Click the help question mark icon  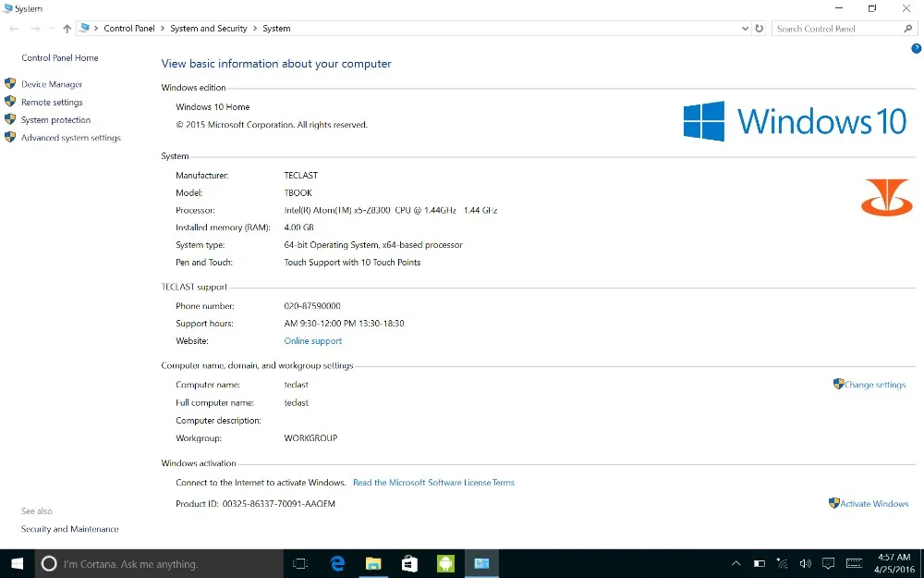pyautogui.click(x=916, y=48)
